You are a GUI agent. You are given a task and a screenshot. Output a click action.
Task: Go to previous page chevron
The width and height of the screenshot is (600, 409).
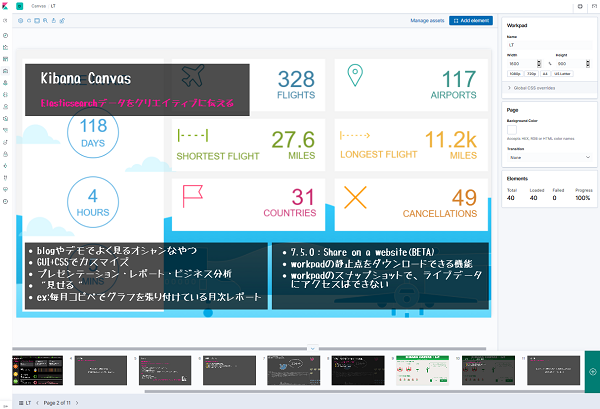point(37,403)
